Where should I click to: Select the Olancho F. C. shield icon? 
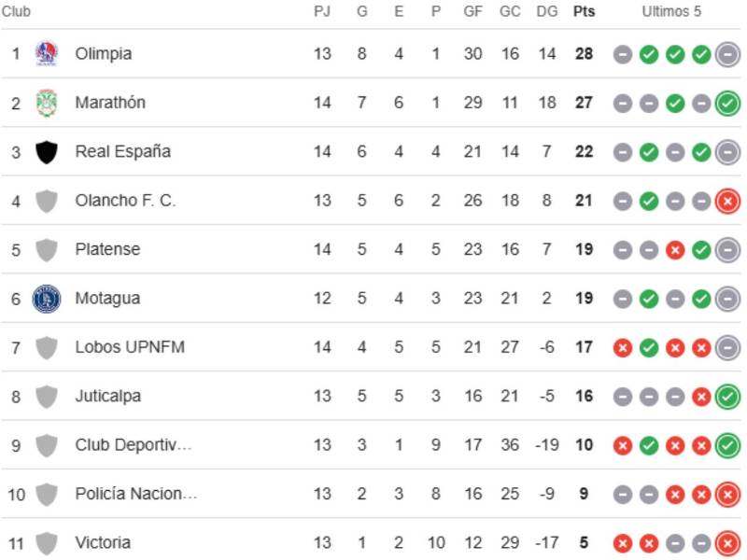click(45, 200)
